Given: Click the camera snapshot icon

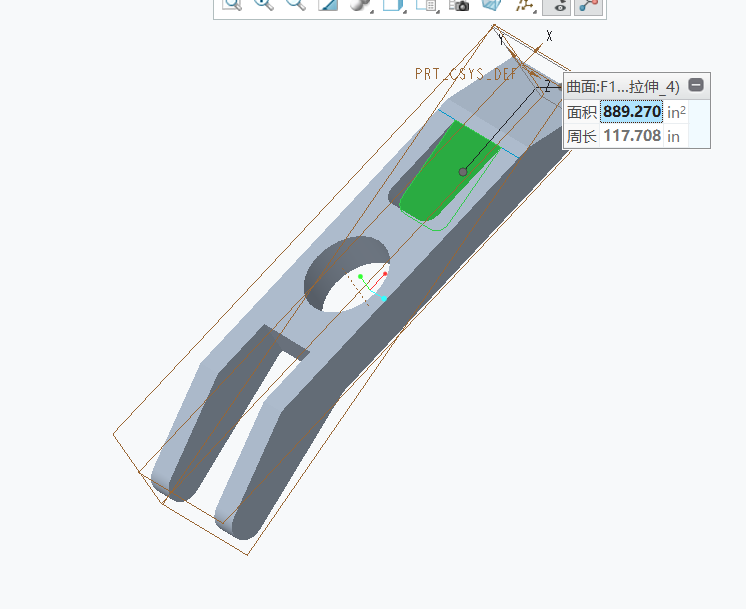Looking at the screenshot, I should pos(460,5).
